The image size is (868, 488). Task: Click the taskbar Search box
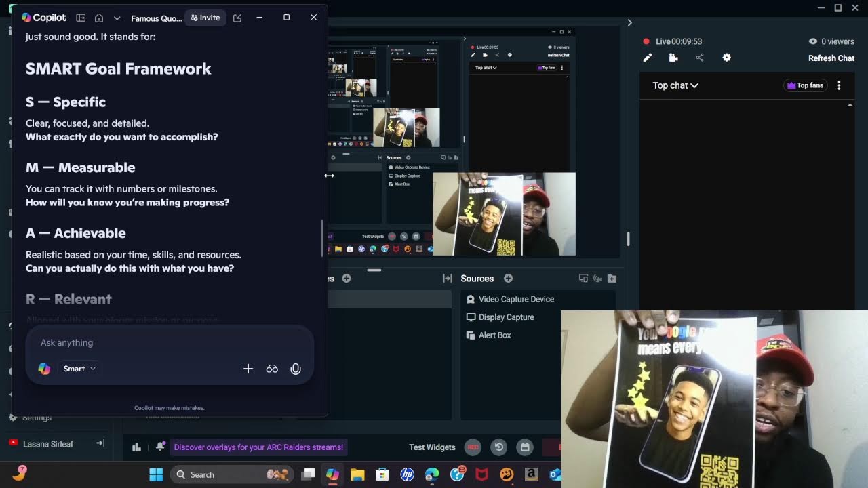(x=231, y=474)
